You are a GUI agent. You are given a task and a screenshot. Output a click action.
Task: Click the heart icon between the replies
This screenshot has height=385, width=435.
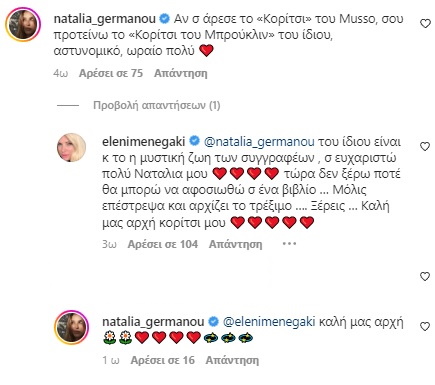coord(425,276)
